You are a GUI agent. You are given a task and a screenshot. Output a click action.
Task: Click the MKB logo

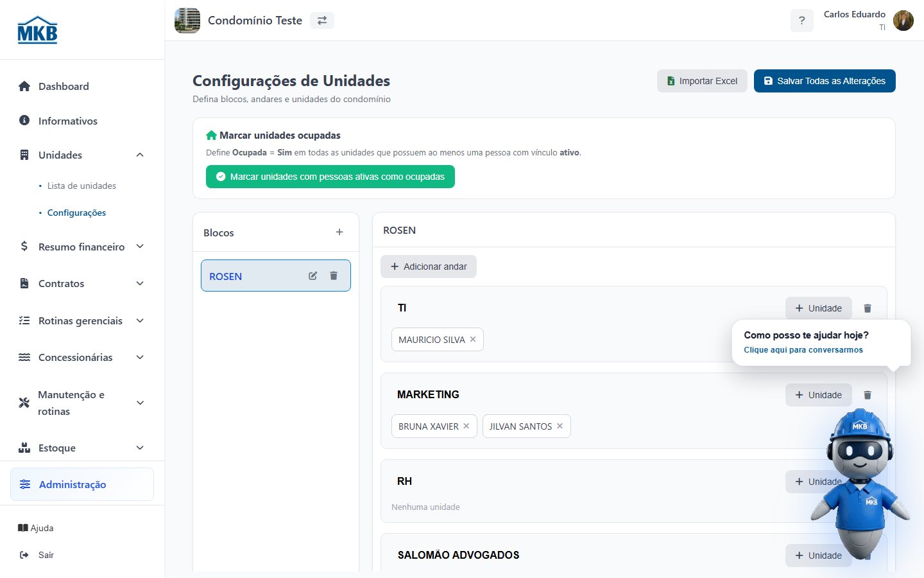click(37, 30)
